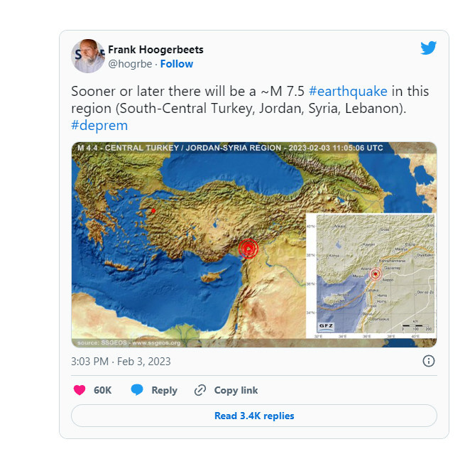Image resolution: width=465 pixels, height=476 pixels.
Task: Click the GFZ logo in inset map
Action: pos(326,326)
